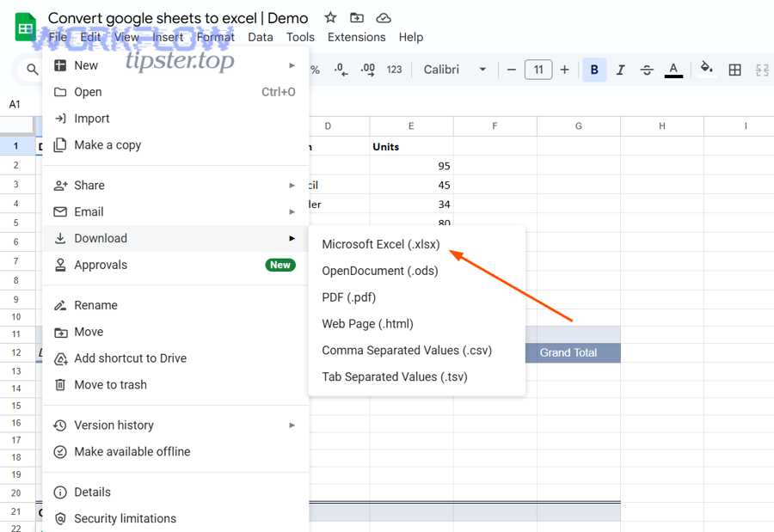Toggle italic formatting

click(620, 70)
